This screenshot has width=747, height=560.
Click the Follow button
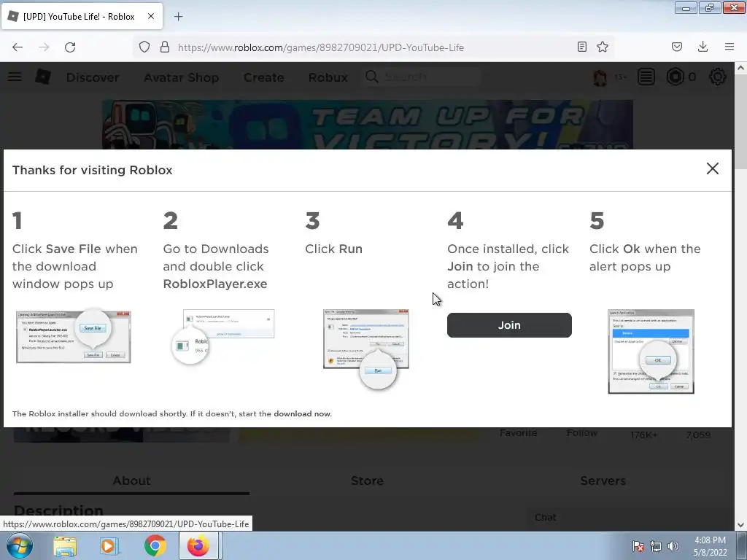[x=582, y=433]
